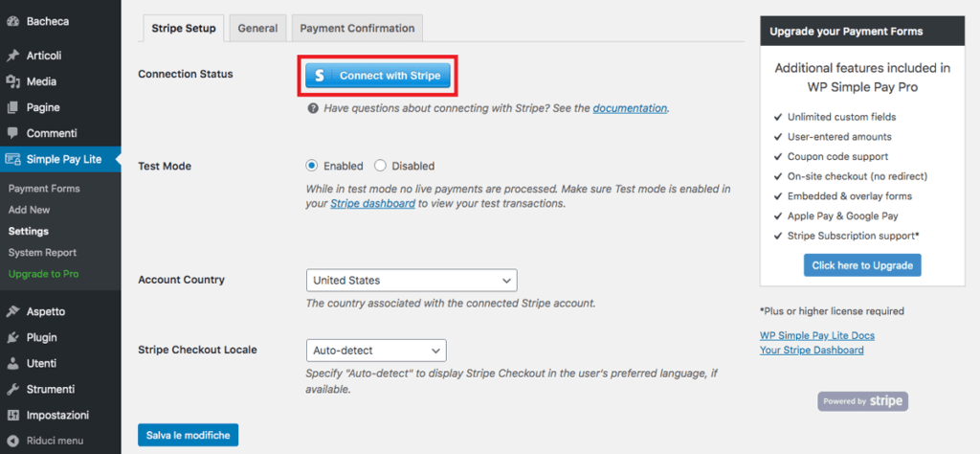
Task: Open the Media menu label
Action: pos(41,81)
